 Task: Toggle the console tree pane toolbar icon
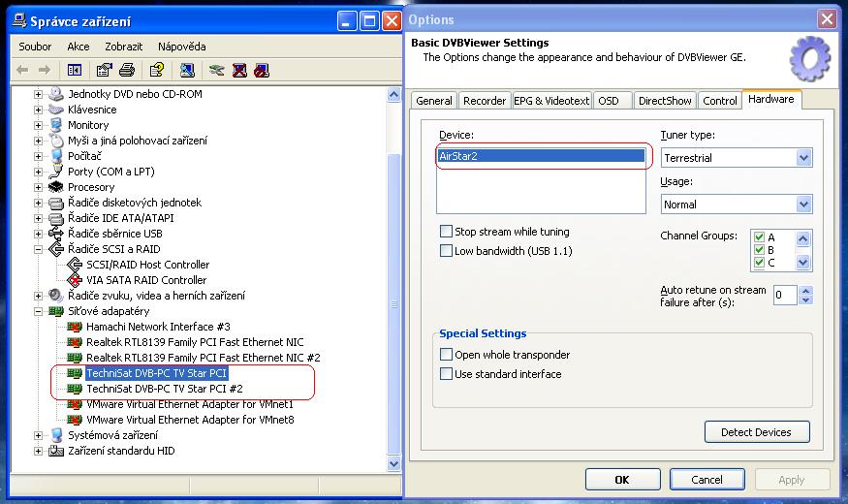[x=74, y=70]
